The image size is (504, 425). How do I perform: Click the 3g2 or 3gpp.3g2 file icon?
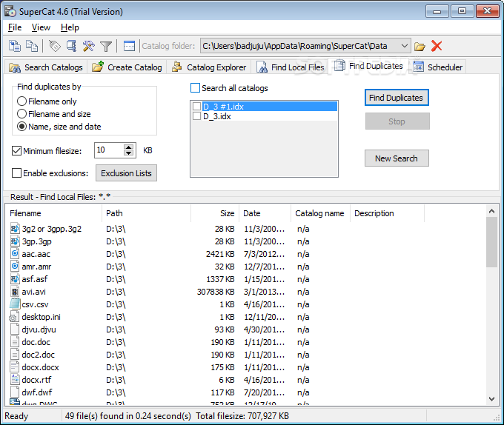[x=15, y=229]
